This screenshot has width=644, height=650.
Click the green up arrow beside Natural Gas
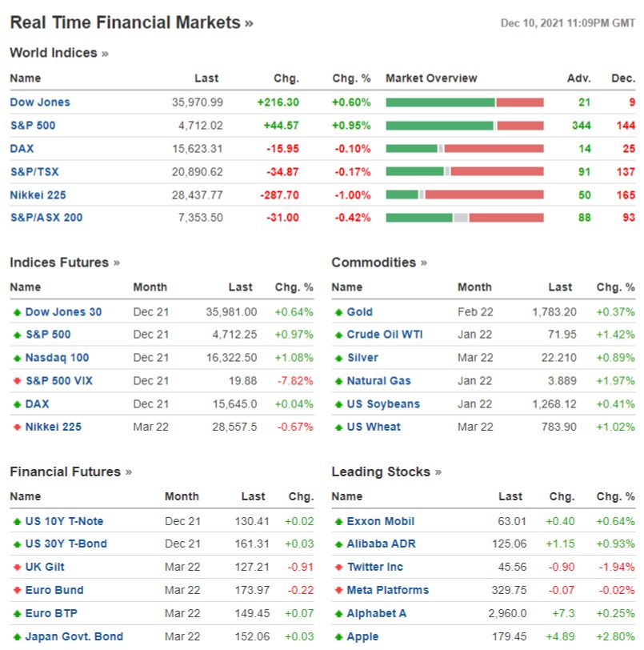[x=338, y=381]
